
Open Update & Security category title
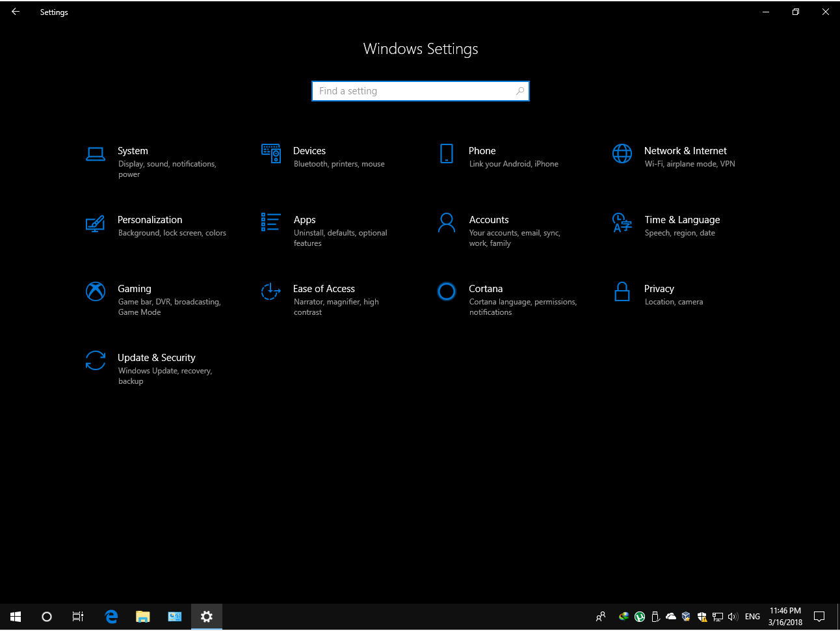pos(156,358)
